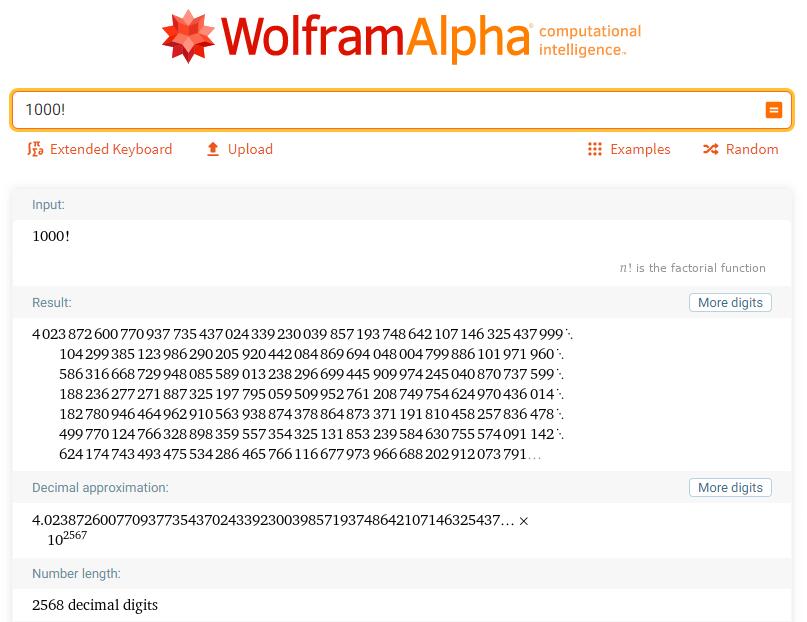This screenshot has width=807, height=622.
Task: Click the Random shuffle icon
Action: [711, 149]
